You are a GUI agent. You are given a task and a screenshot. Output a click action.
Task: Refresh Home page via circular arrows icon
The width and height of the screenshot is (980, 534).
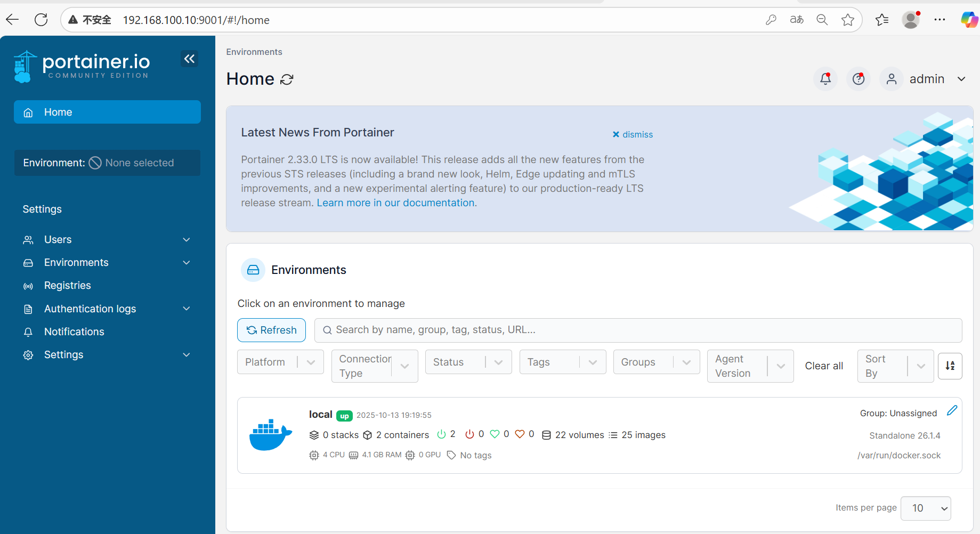coord(287,79)
